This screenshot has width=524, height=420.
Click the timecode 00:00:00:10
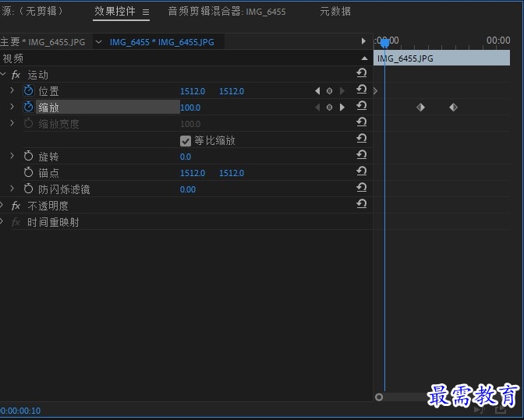click(x=20, y=411)
